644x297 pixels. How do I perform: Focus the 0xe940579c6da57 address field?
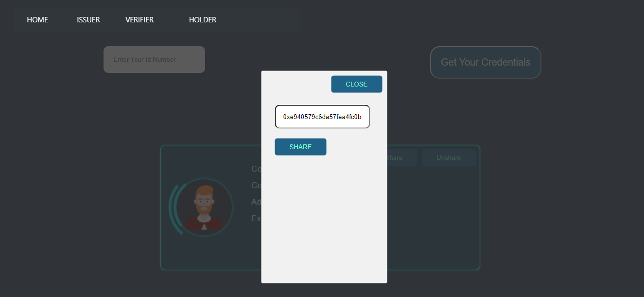tap(322, 117)
